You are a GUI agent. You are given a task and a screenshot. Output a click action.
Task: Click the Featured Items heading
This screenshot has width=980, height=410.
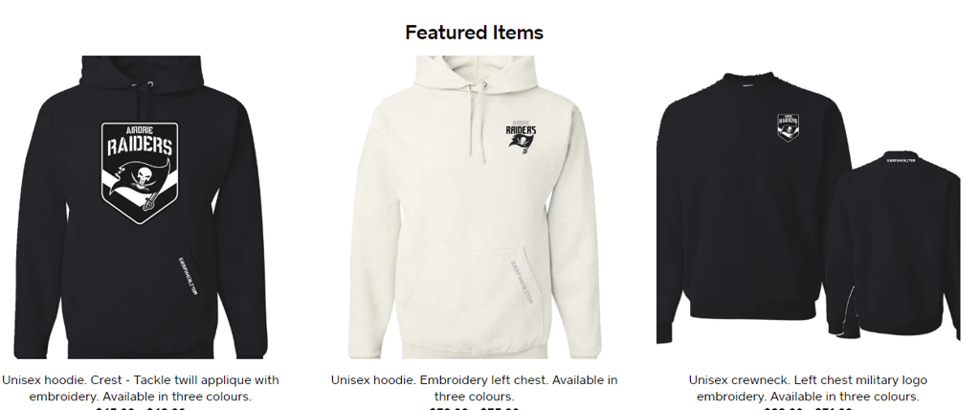(x=475, y=33)
